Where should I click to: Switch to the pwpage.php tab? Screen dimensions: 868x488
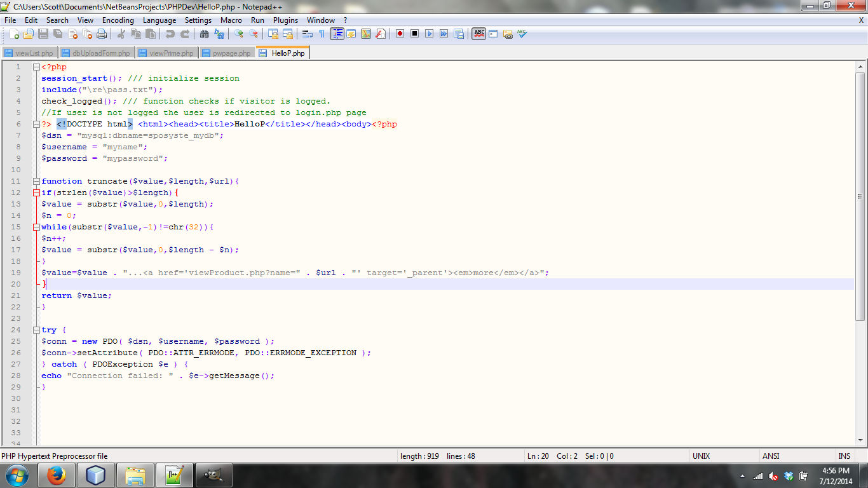tap(227, 53)
